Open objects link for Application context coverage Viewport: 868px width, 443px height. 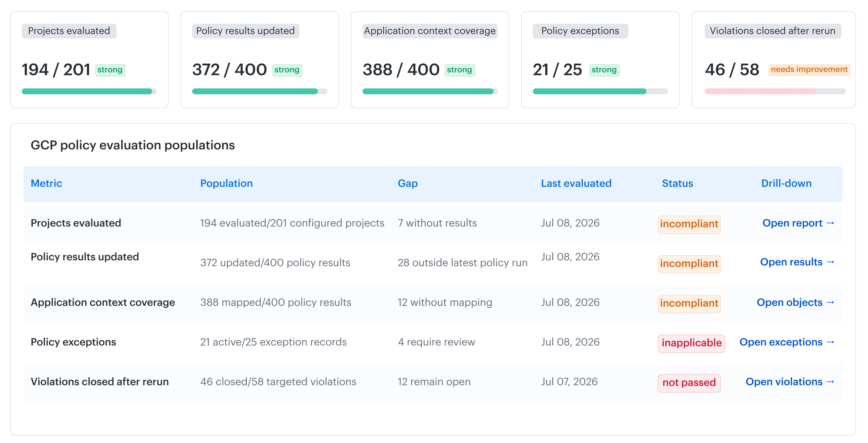tap(796, 302)
